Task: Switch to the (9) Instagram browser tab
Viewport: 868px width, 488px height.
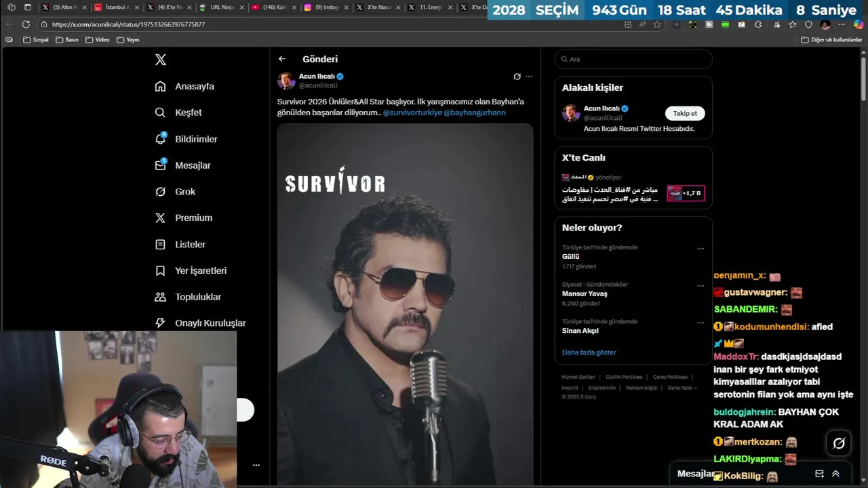Action: [x=325, y=7]
